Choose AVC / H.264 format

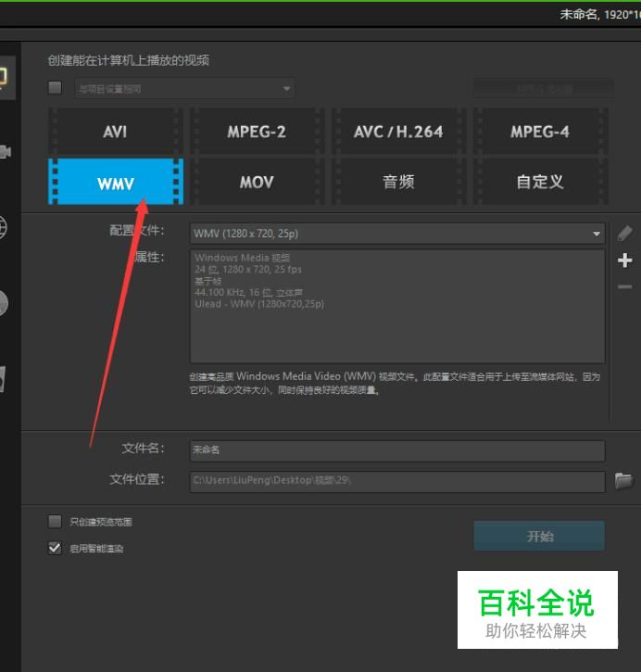point(398,132)
